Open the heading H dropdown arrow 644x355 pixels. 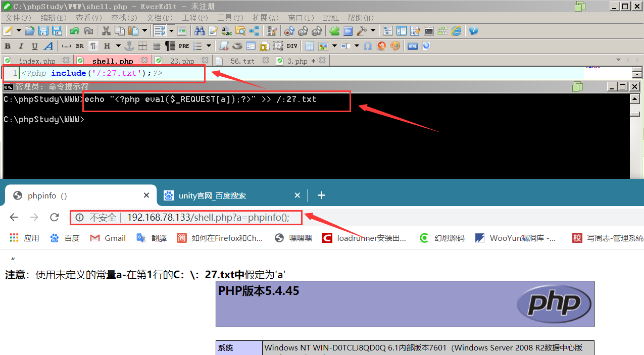pos(119,46)
